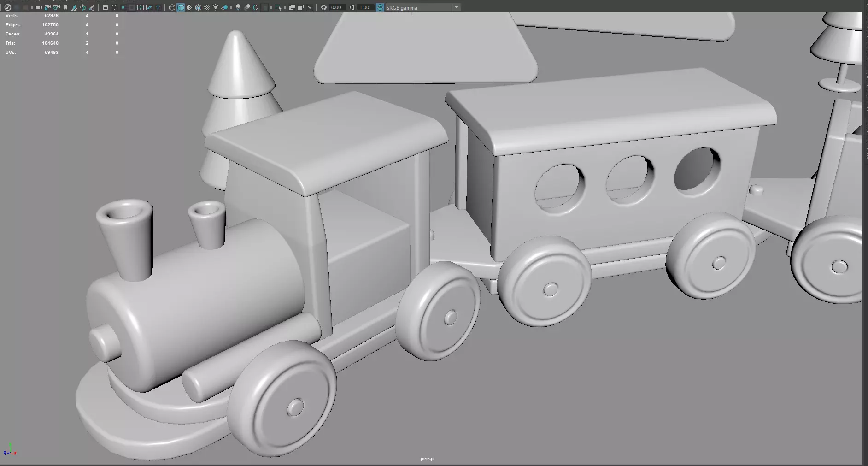Toggle multisample anti-aliasing icon

[256, 7]
